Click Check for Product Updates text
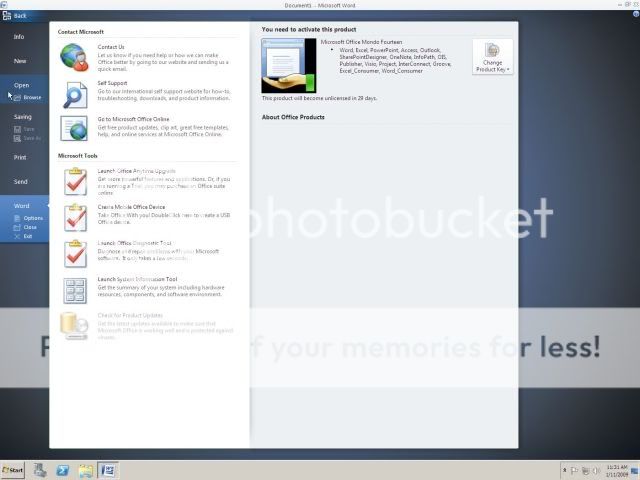 tap(130, 315)
